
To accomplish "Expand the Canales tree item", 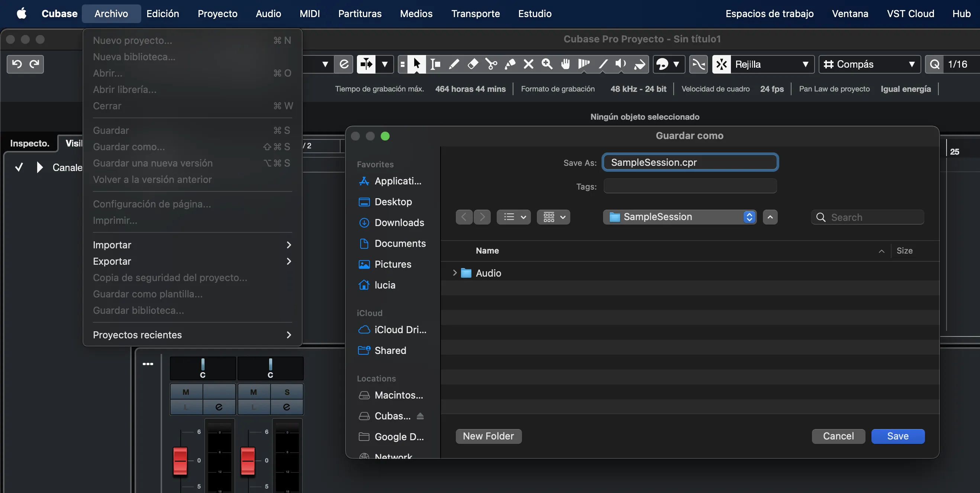I will (x=39, y=167).
